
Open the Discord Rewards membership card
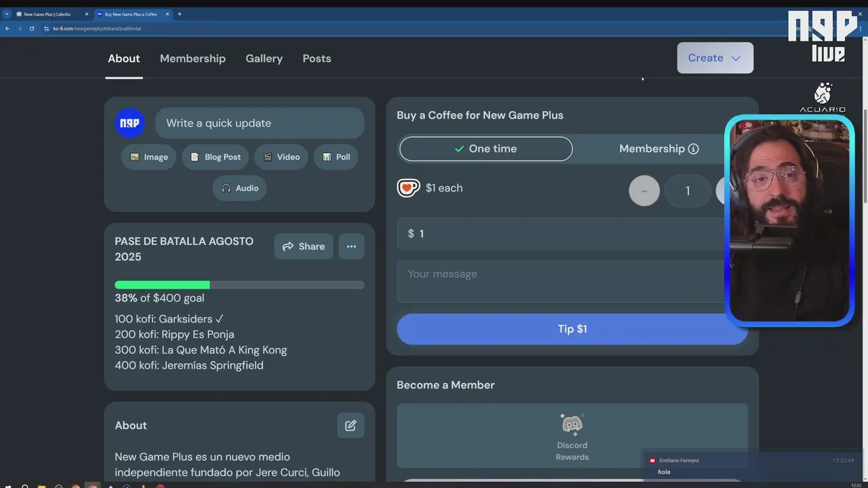[572, 436]
